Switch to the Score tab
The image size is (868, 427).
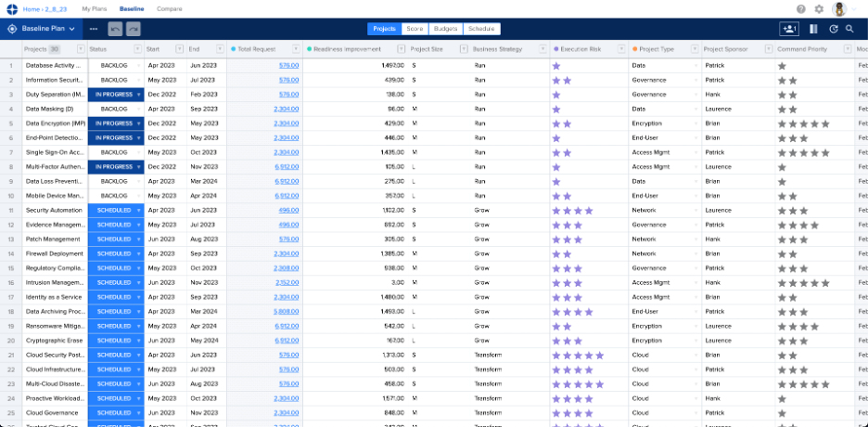coord(415,29)
